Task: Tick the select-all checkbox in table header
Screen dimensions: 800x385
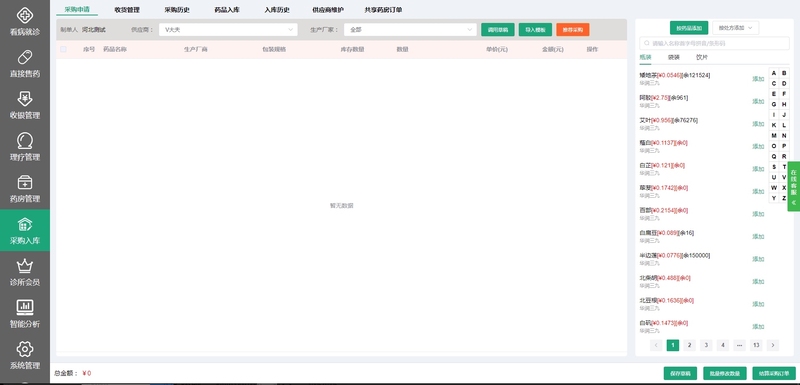Action: click(x=63, y=49)
